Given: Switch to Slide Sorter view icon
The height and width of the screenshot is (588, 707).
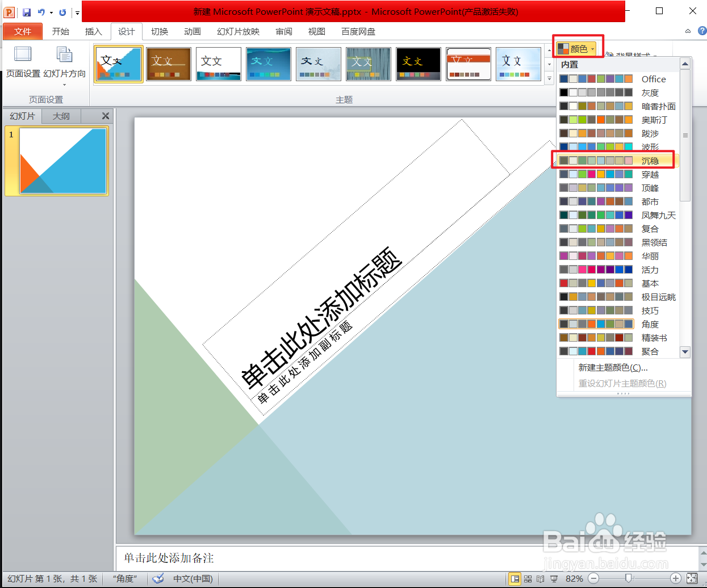Looking at the screenshot, I should tap(528, 578).
